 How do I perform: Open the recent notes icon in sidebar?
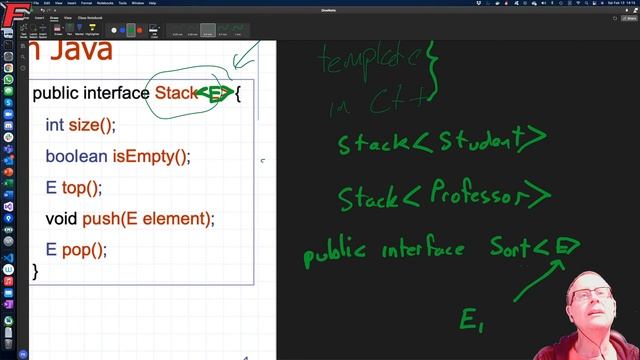tap(23, 69)
